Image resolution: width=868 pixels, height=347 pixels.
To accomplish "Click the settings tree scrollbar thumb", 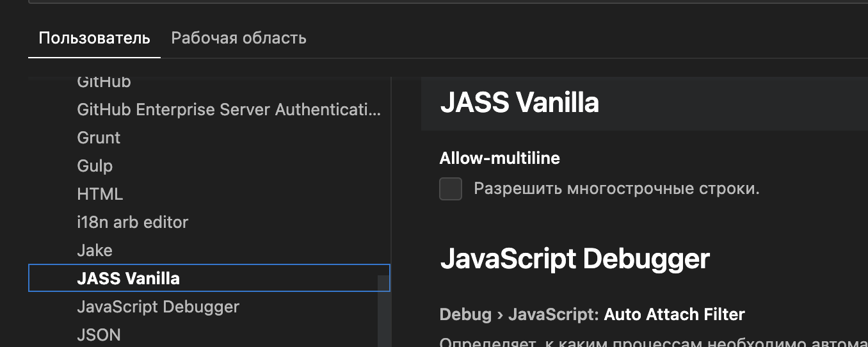I will 383,311.
